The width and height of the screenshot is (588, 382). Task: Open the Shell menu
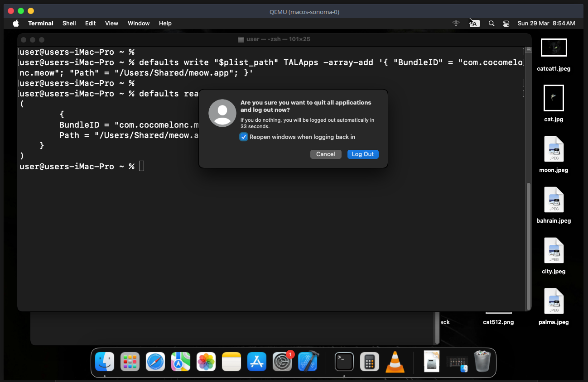[69, 24]
